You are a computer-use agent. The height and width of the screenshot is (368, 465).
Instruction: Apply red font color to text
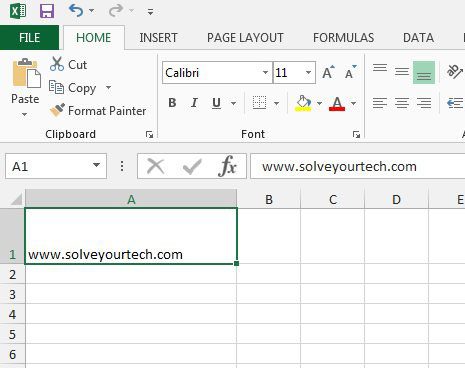coord(337,103)
